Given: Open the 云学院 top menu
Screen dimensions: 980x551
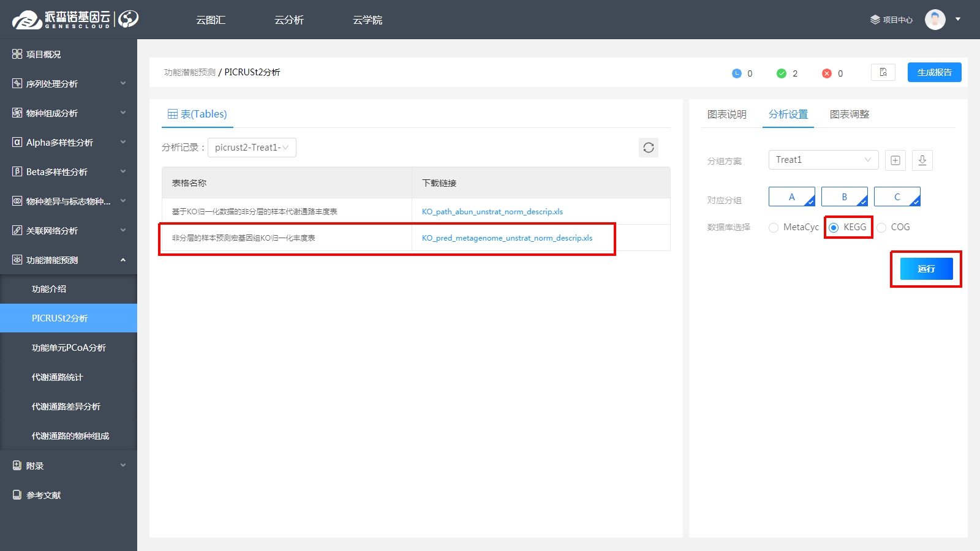Looking at the screenshot, I should (367, 20).
